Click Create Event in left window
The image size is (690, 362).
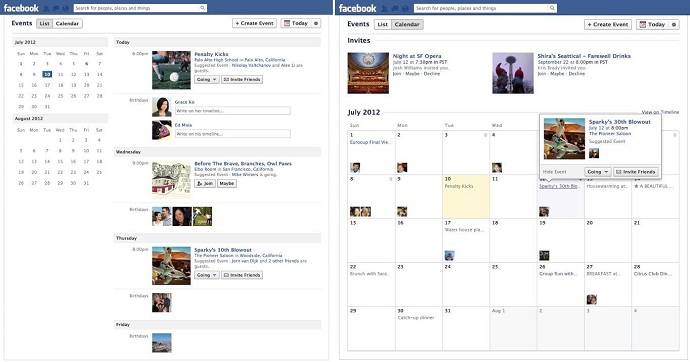(x=254, y=23)
